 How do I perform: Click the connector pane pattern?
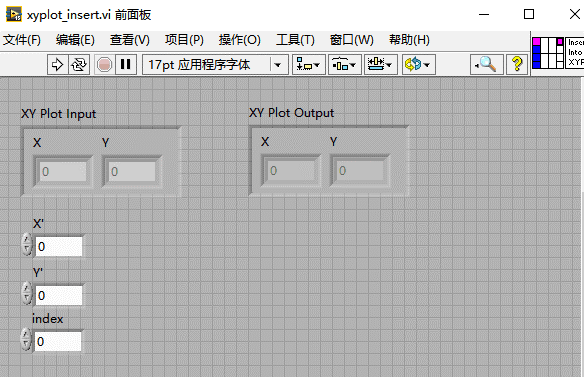tap(548, 53)
